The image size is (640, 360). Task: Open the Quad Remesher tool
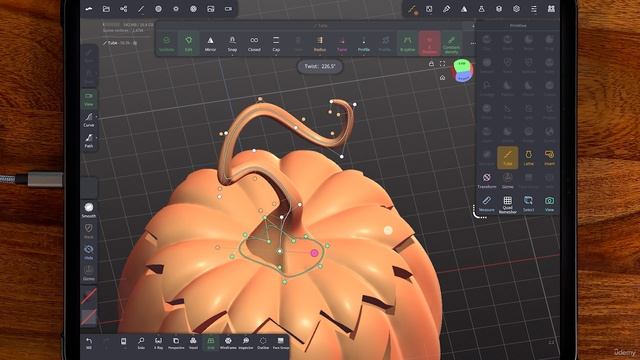pos(507,204)
